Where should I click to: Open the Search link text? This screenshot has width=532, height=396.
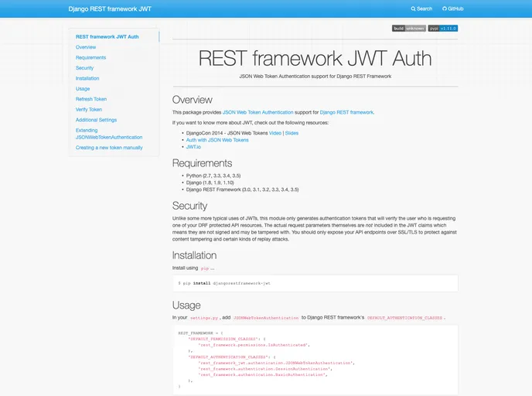pos(425,9)
